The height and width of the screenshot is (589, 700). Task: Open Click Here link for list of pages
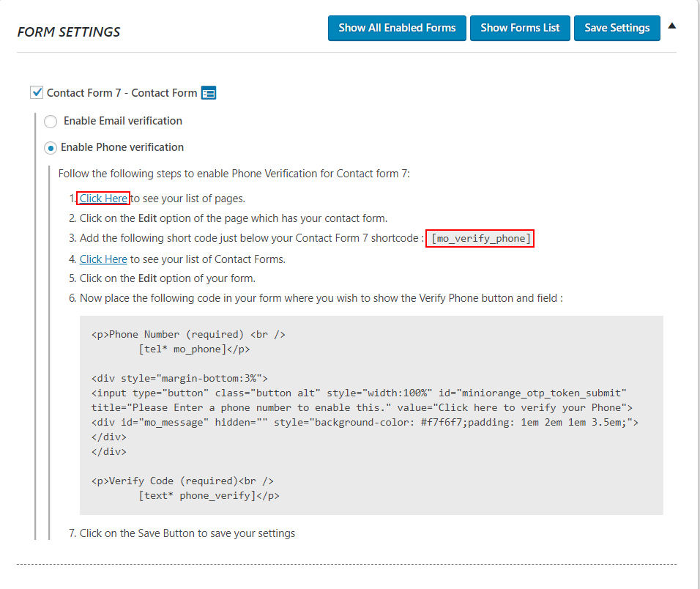point(103,199)
